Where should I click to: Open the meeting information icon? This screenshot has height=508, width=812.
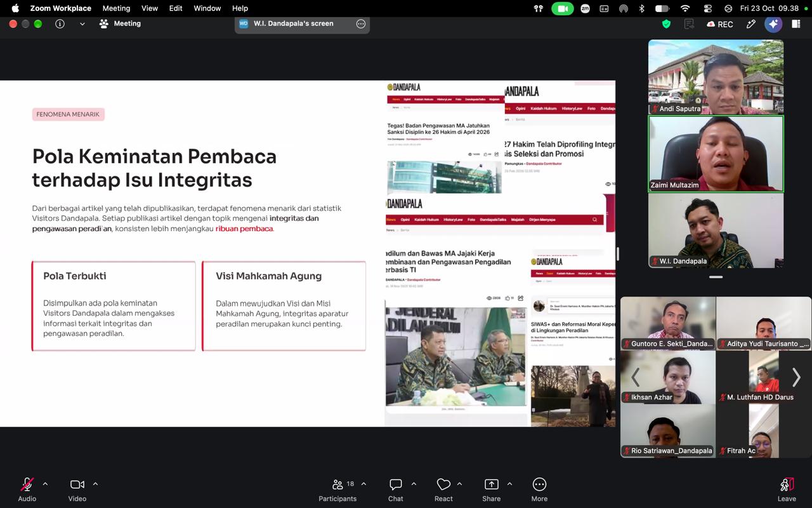coord(60,23)
